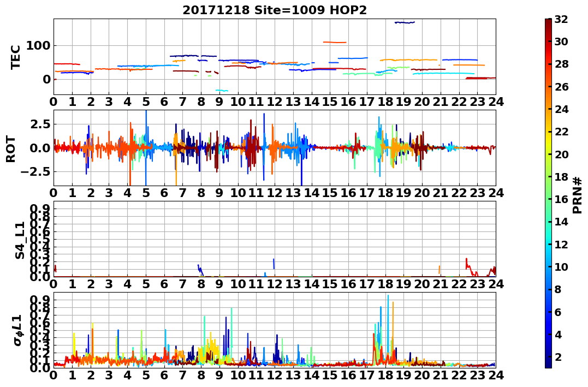Click the plot title "20171218 Site=1009 HOP2"
This screenshot has height=387, width=588.
coord(275,10)
